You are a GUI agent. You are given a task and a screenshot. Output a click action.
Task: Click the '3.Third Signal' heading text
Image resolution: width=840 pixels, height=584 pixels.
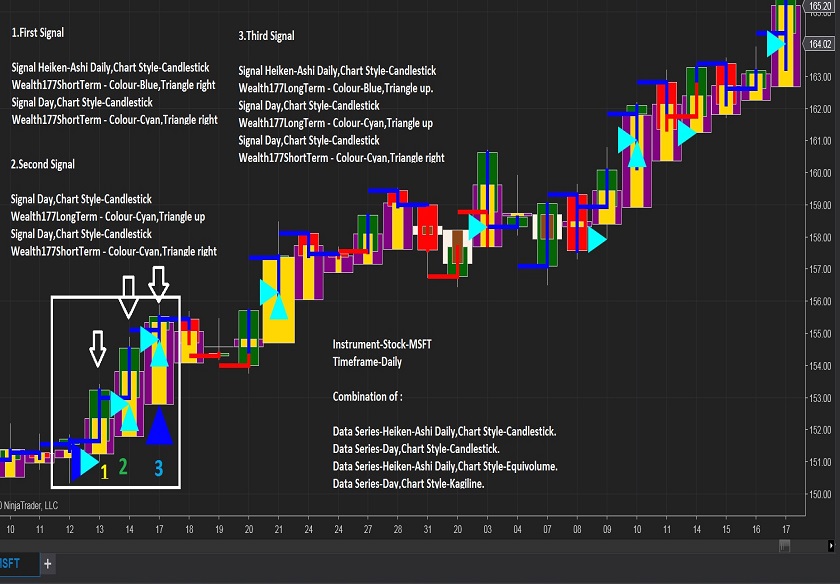(267, 36)
